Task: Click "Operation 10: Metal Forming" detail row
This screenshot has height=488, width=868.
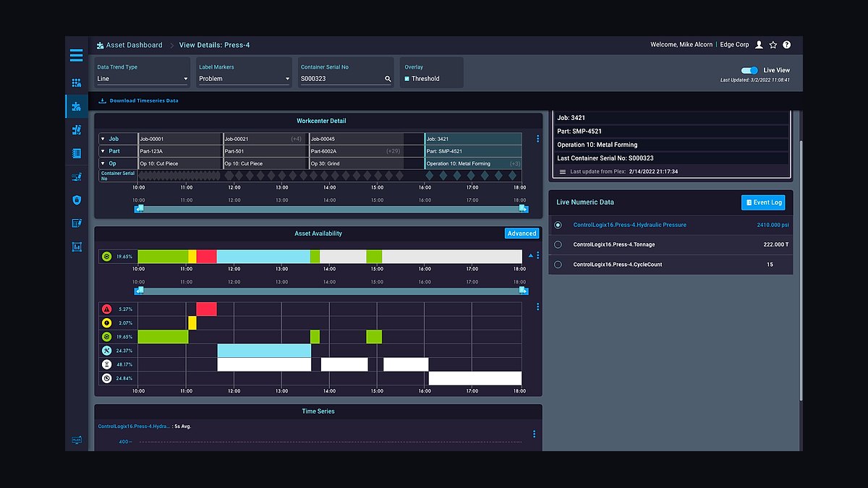Action: (x=671, y=145)
